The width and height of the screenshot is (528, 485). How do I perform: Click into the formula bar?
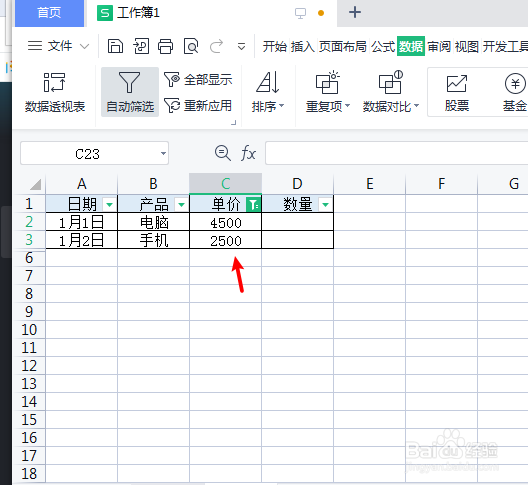(397, 153)
